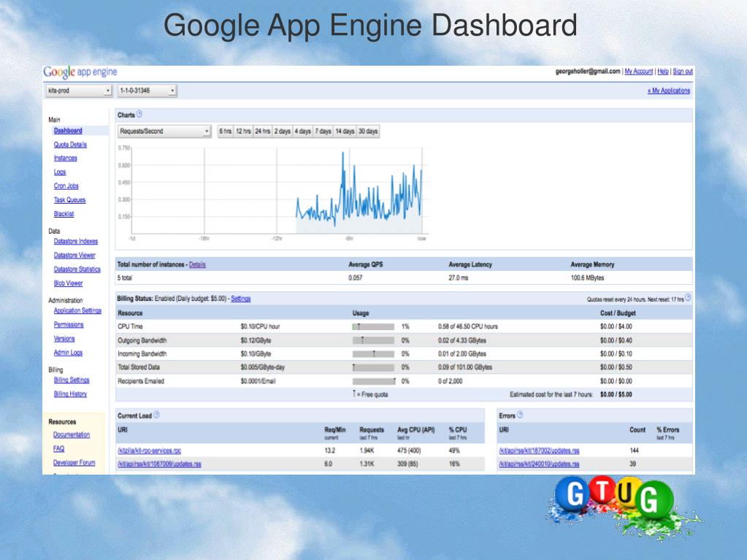747x560 pixels.
Task: Open the Dashboard sidebar link
Action: tap(68, 131)
